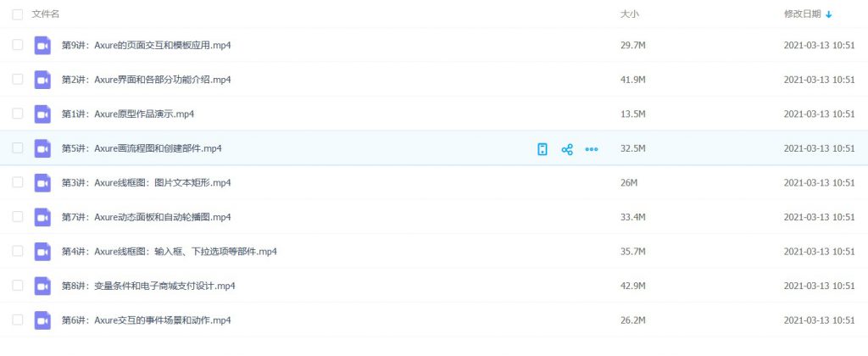Open the more options ellipsis on 第5讲 row
The height and width of the screenshot is (356, 868).
coord(592,149)
